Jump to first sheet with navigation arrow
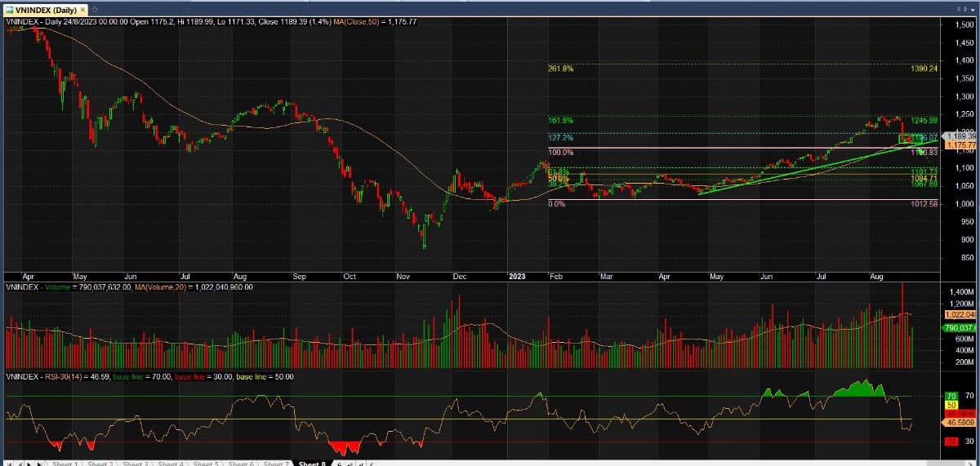Viewport: 980px width, 466px height. click(x=10, y=464)
